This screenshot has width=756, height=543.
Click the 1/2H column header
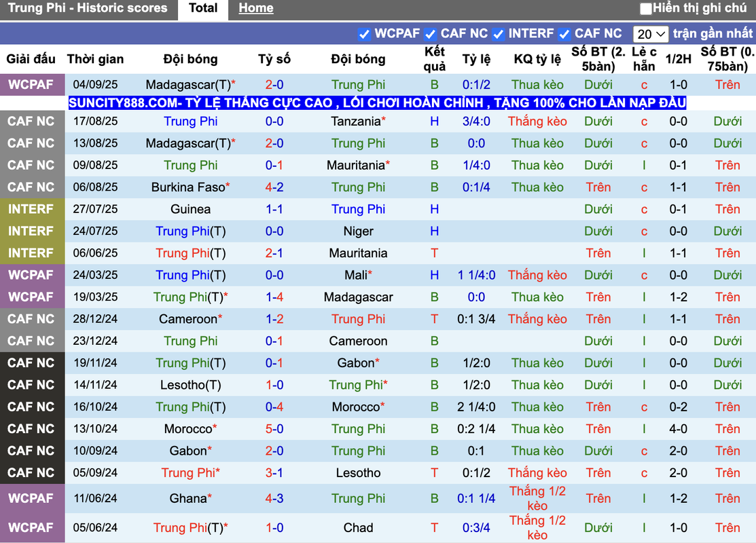tap(678, 59)
